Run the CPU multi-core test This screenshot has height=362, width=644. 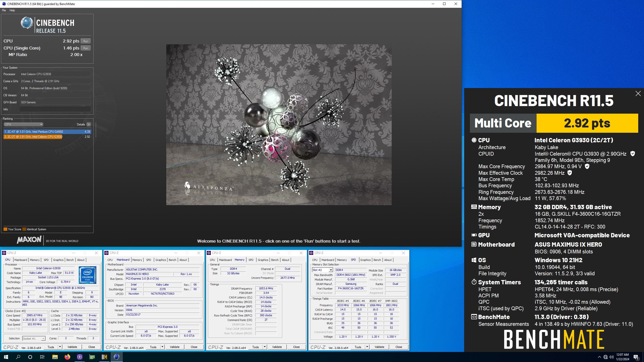[x=86, y=41]
